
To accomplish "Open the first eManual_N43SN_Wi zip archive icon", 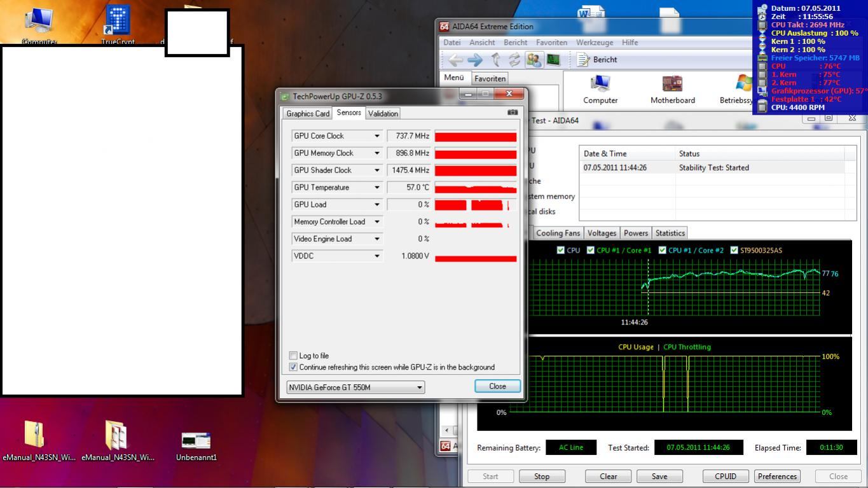I will pyautogui.click(x=34, y=435).
